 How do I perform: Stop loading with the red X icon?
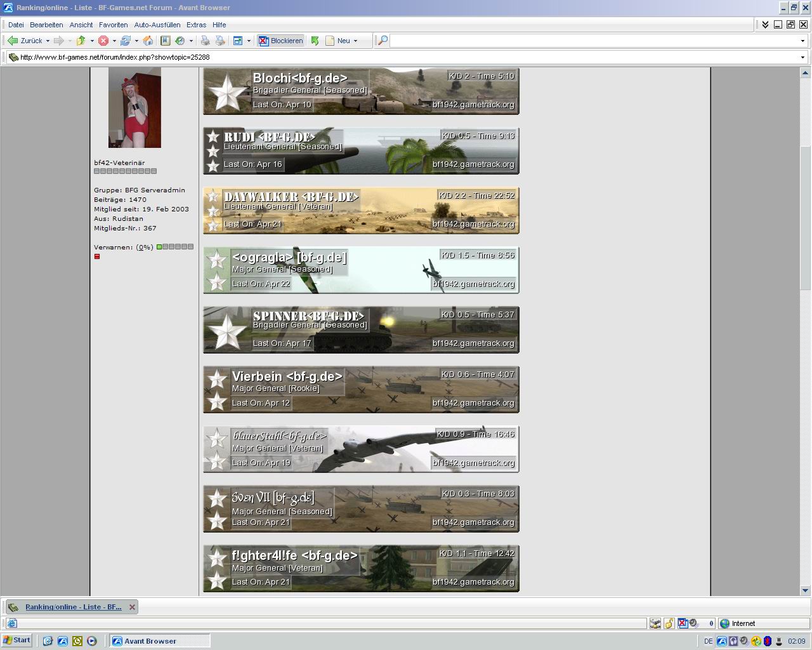pyautogui.click(x=103, y=41)
